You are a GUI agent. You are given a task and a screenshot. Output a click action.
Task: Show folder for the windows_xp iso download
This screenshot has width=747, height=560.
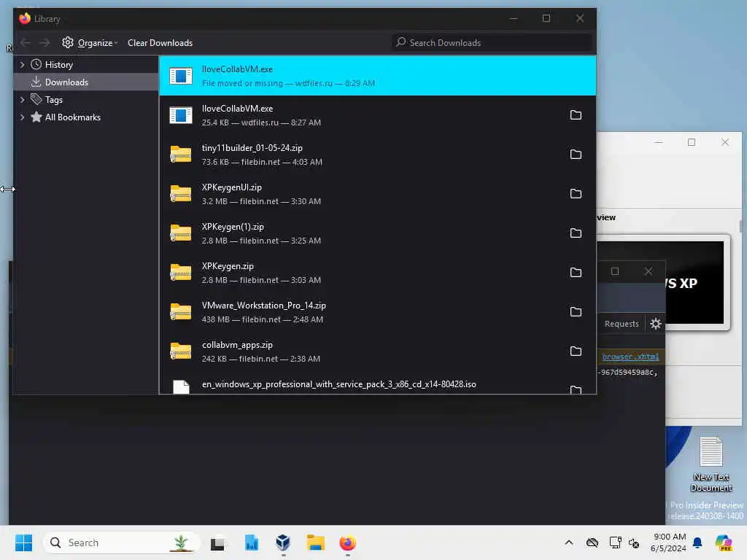tap(576, 389)
